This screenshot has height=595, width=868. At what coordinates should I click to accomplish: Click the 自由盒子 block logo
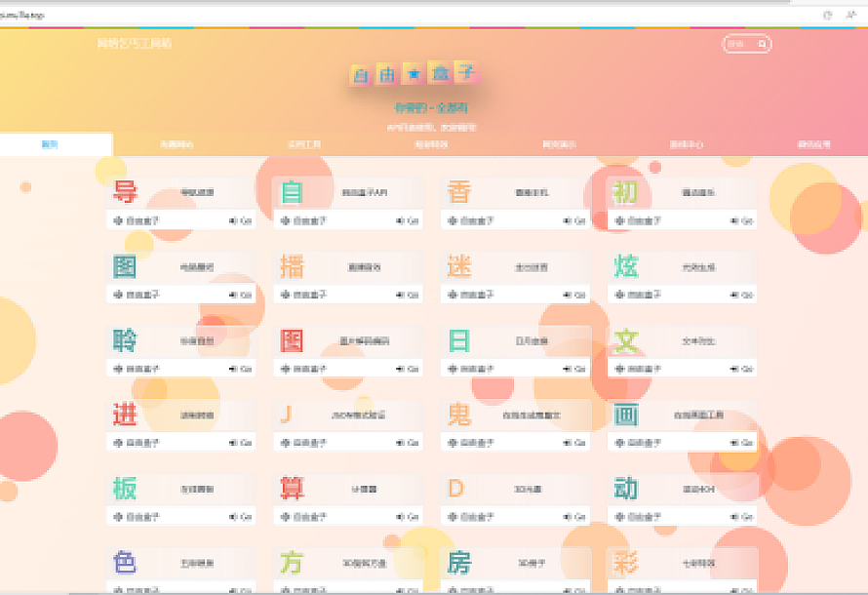(414, 75)
